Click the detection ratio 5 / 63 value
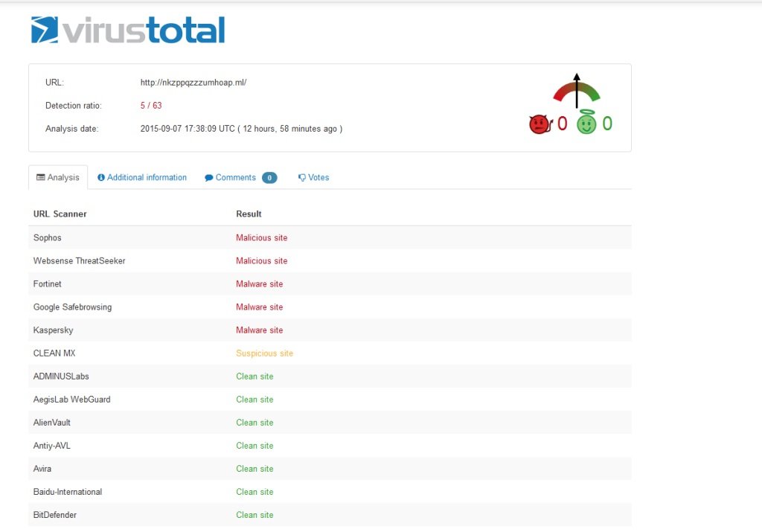 [x=151, y=106]
